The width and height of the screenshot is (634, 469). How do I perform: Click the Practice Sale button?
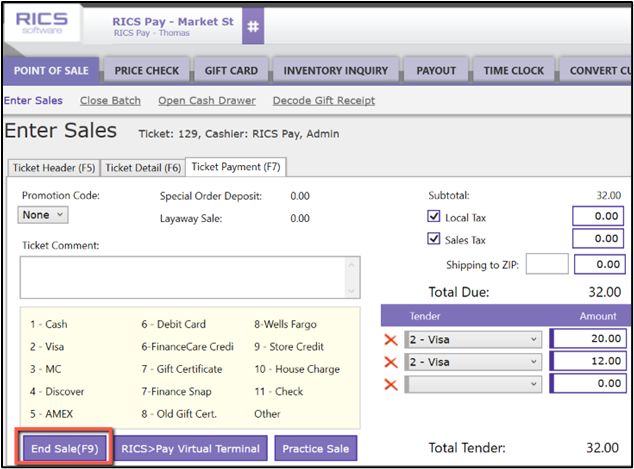click(315, 448)
